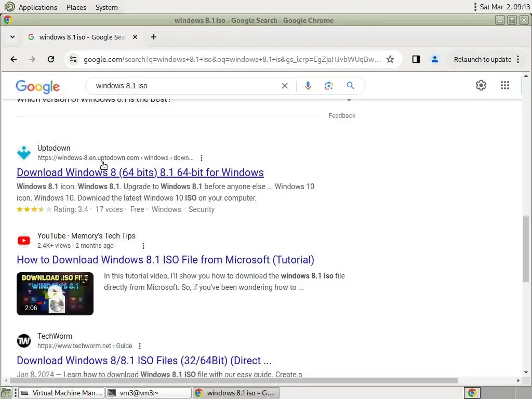Open Chrome three-dot menu
This screenshot has height=399, width=532.
pos(518,59)
